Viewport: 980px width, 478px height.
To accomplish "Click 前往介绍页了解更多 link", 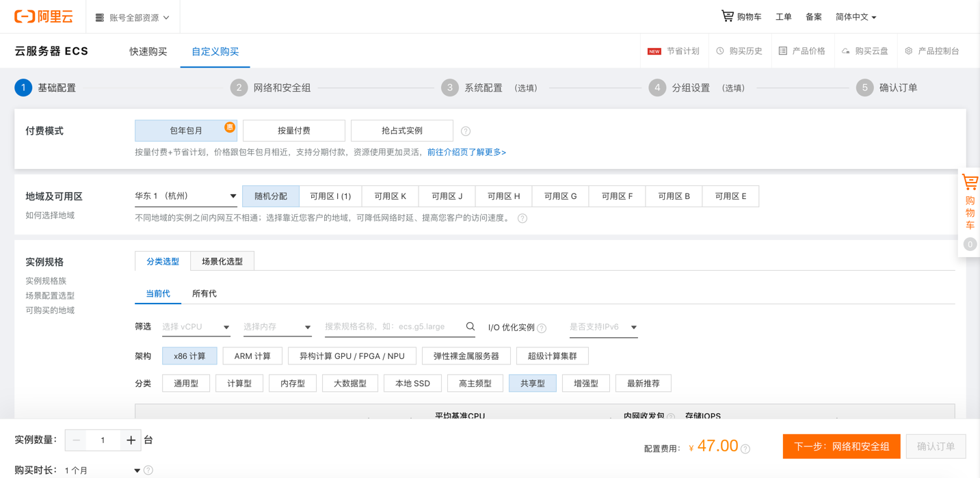I will coord(466,152).
